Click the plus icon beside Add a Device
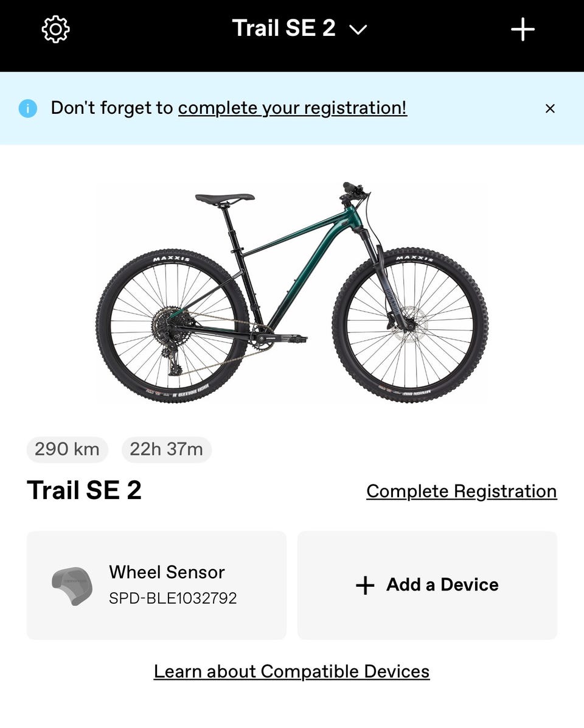Screen dimensions: 584x728 pos(365,586)
